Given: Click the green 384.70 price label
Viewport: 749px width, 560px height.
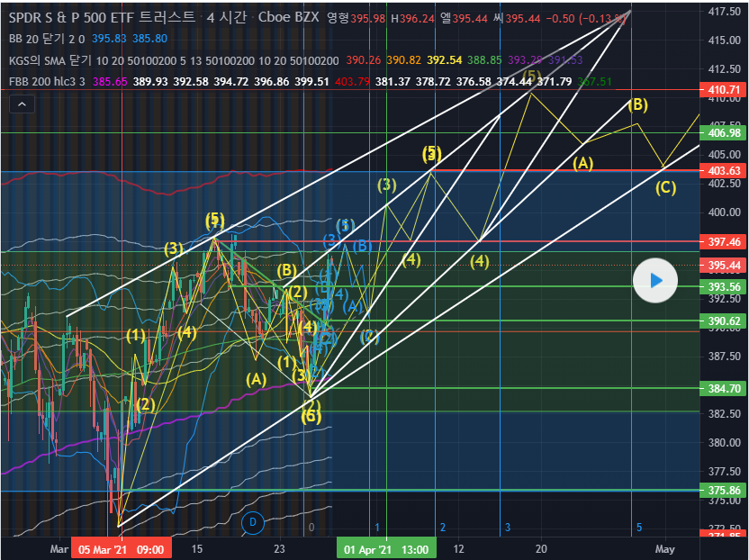Looking at the screenshot, I should coord(724,389).
